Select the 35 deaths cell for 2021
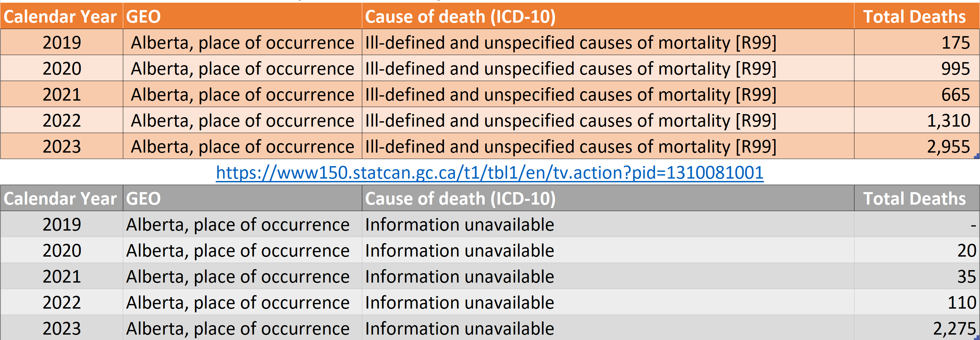Screen dimensions: 980x340 pos(917,276)
